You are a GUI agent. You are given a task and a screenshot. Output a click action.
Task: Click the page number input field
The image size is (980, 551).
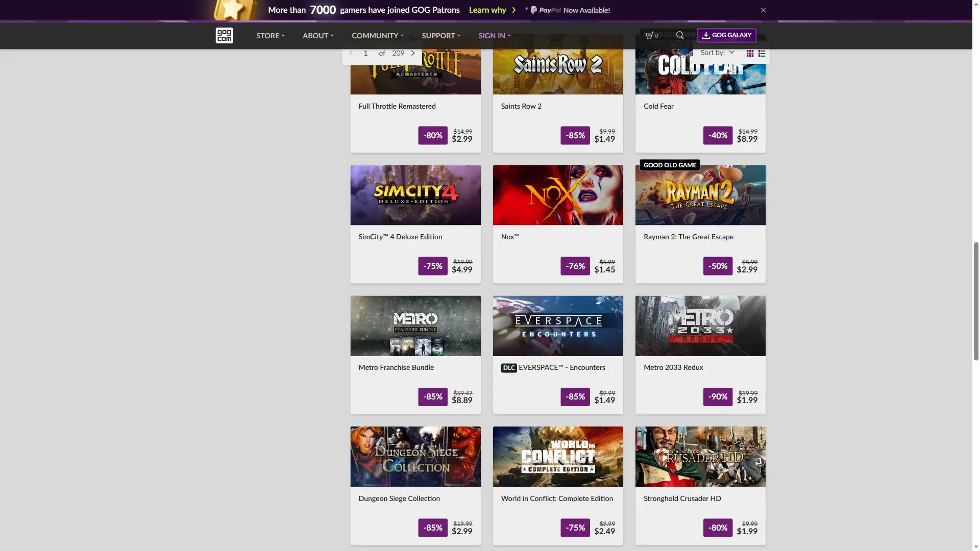pyautogui.click(x=366, y=53)
